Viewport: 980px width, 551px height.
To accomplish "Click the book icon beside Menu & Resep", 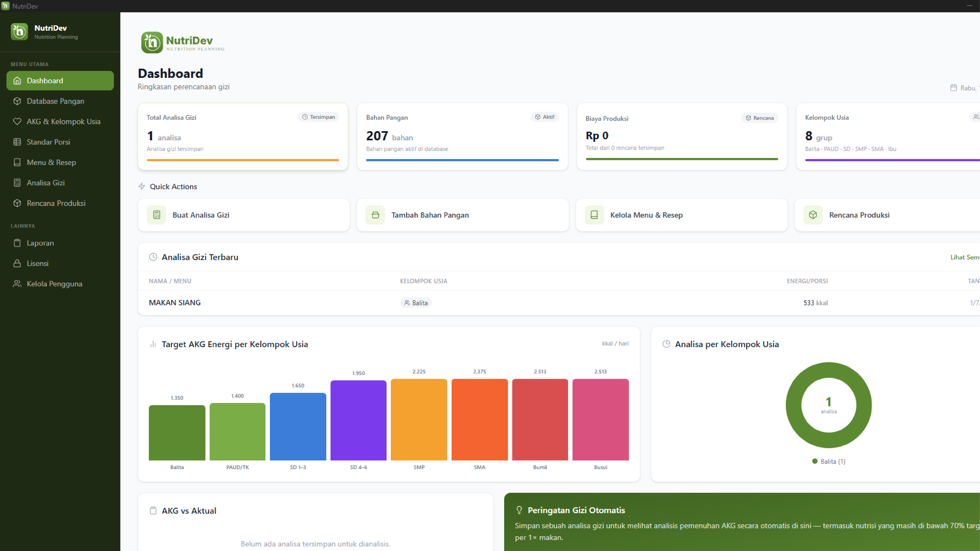I will pyautogui.click(x=17, y=162).
